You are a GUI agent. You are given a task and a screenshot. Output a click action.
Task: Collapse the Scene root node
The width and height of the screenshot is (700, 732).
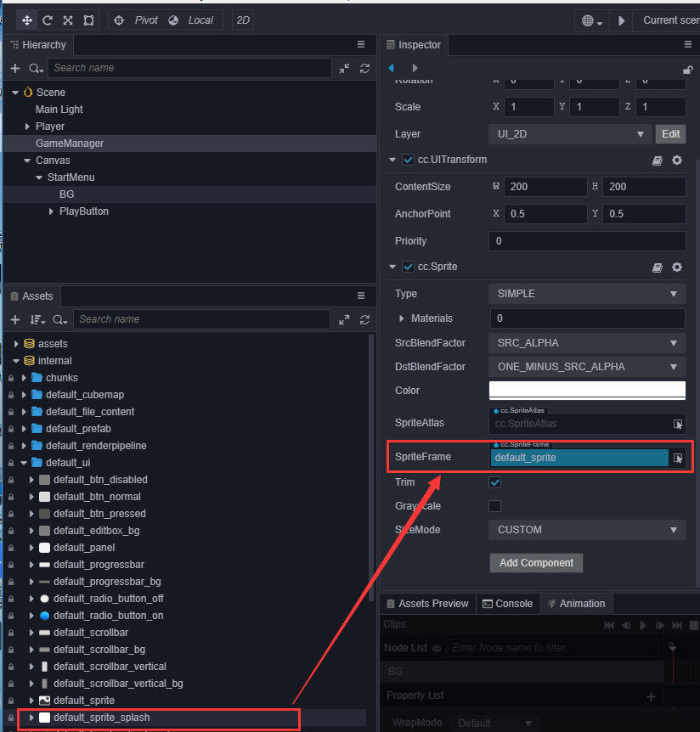15,93
